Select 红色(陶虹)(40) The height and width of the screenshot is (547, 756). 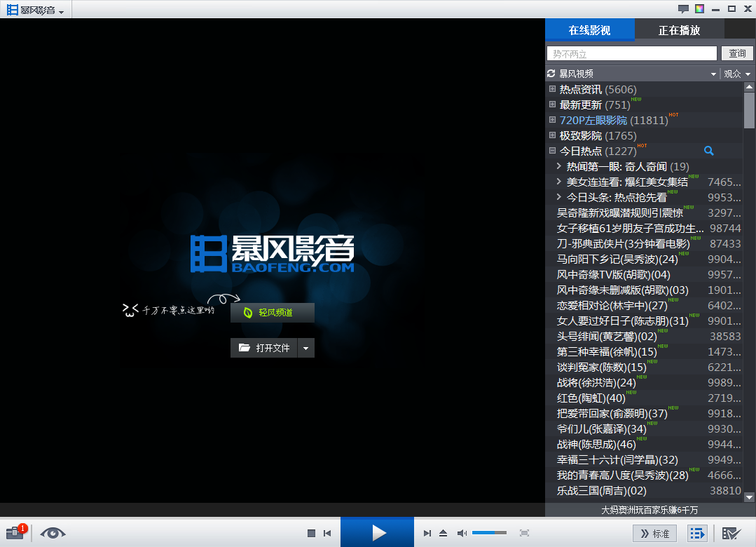(645, 398)
